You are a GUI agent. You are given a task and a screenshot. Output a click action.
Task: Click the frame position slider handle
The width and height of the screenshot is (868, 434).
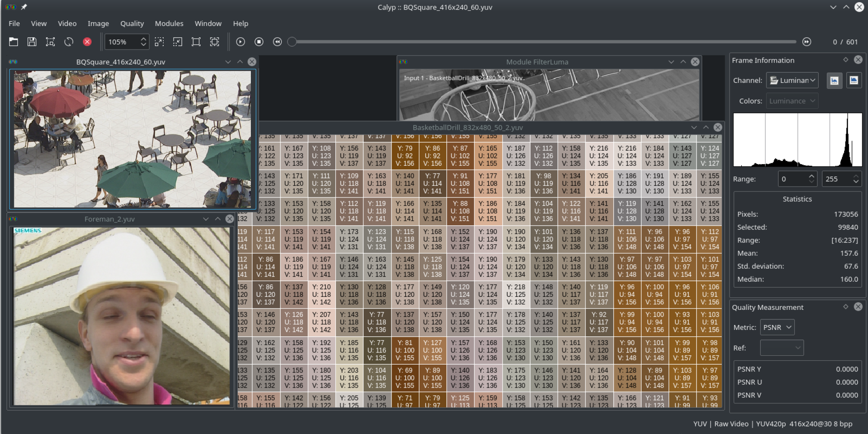click(x=292, y=42)
